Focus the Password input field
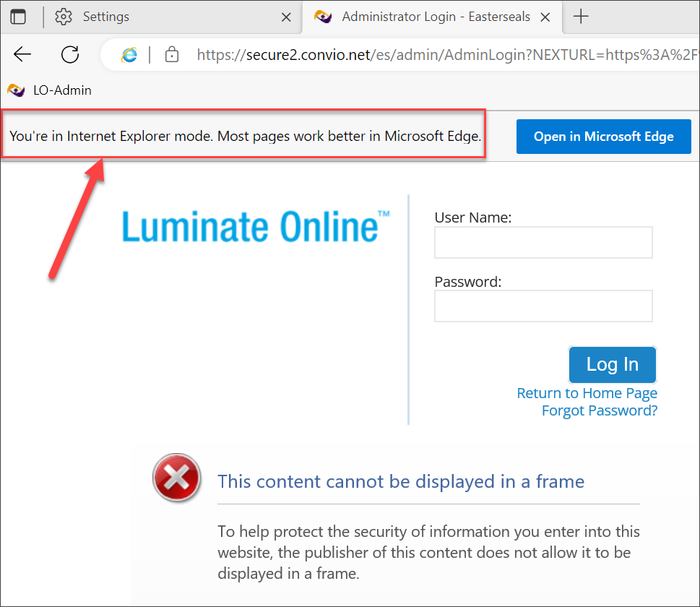700x607 pixels. click(543, 306)
